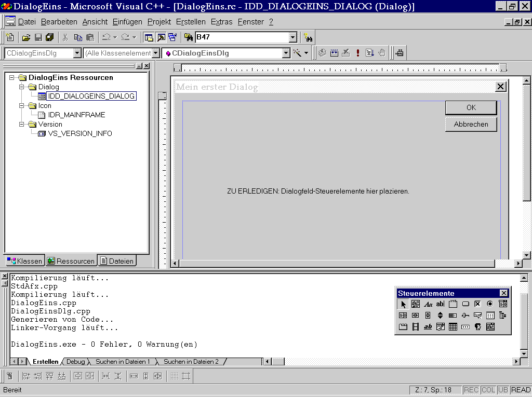Open the Einfügen menu
This screenshot has width=532, height=397.
tap(127, 22)
